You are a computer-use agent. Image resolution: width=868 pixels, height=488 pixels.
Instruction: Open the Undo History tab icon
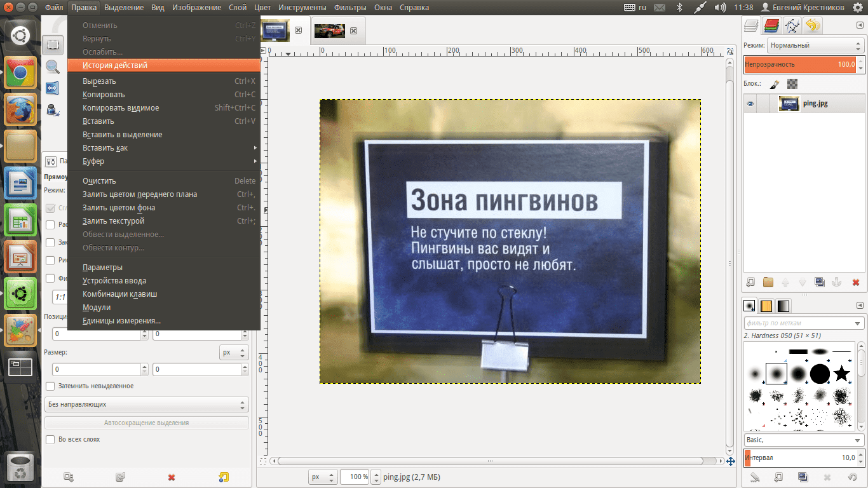point(812,26)
